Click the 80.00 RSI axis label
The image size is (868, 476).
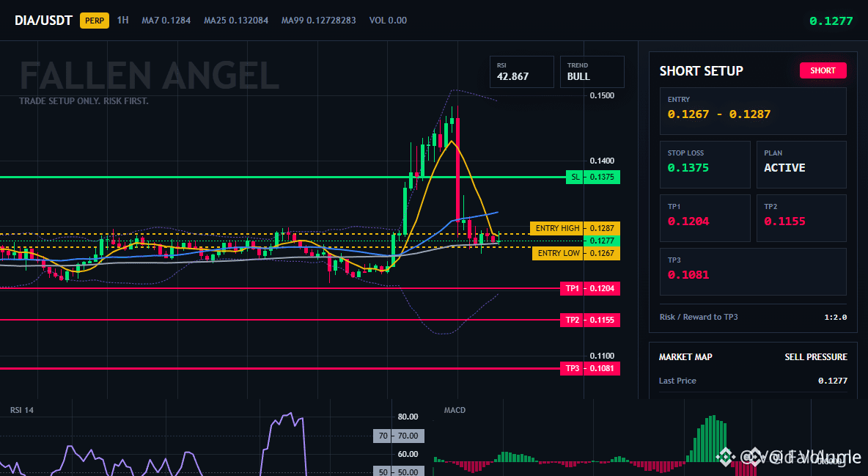pyautogui.click(x=408, y=417)
